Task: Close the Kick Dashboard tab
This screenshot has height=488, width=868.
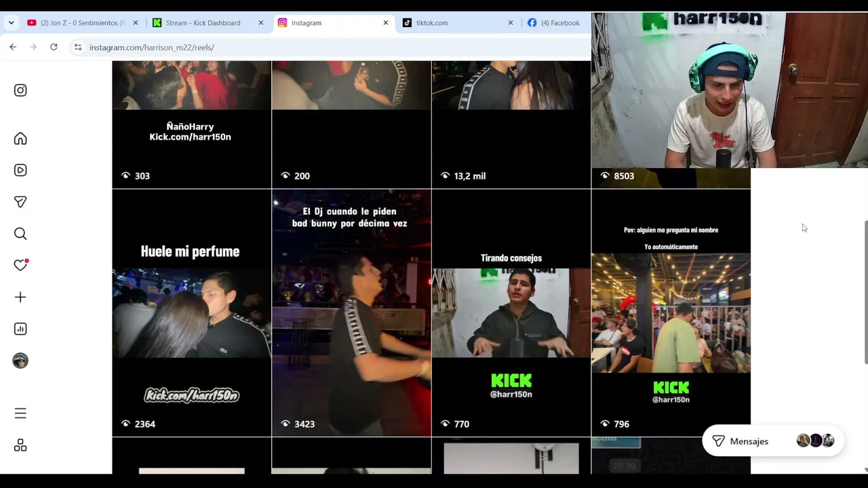Action: (x=260, y=23)
